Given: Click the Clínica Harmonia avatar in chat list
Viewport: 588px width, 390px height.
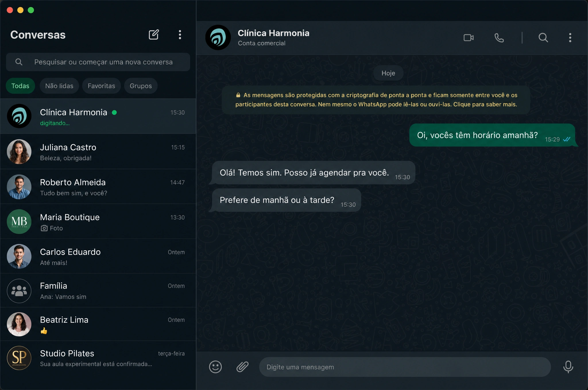Looking at the screenshot, I should coord(19,116).
